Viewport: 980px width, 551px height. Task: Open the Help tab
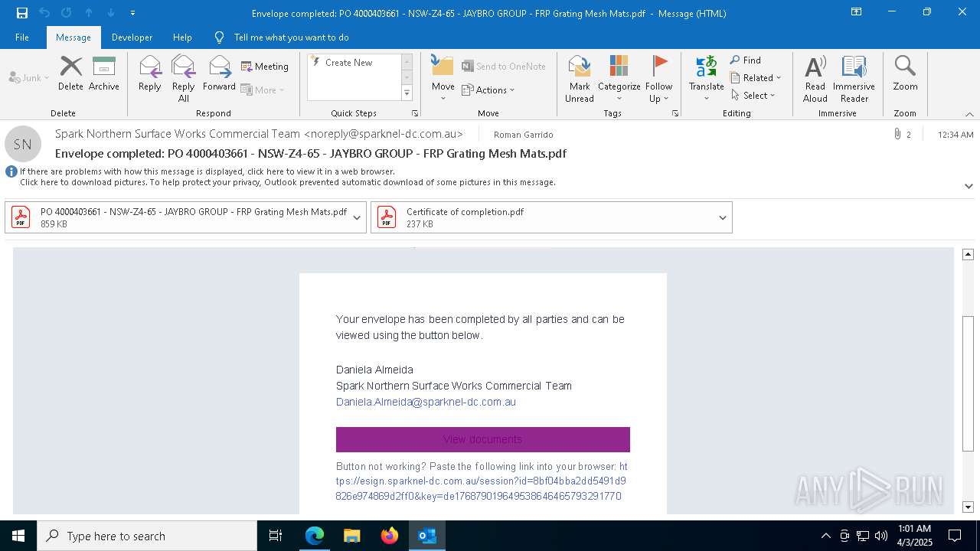(x=182, y=37)
